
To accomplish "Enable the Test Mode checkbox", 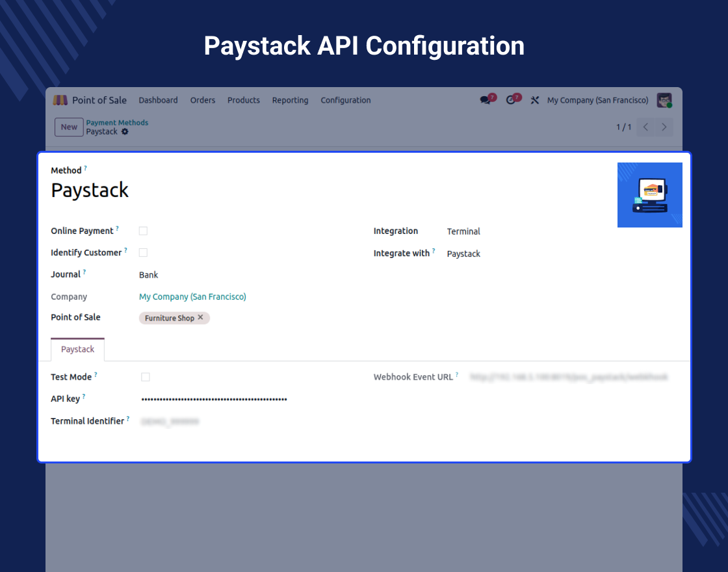I will click(x=146, y=377).
